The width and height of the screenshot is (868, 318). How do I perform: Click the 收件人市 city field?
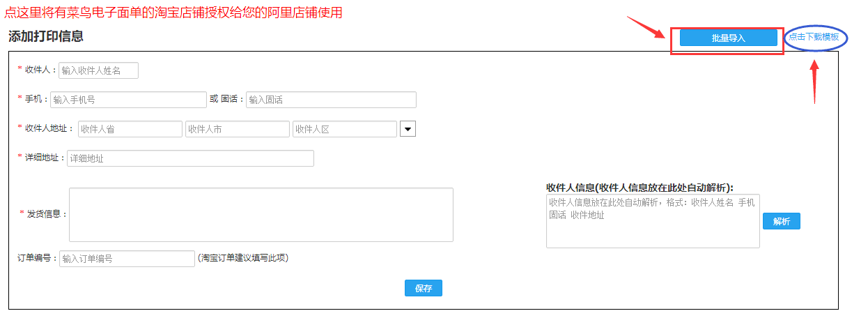pyautogui.click(x=237, y=129)
